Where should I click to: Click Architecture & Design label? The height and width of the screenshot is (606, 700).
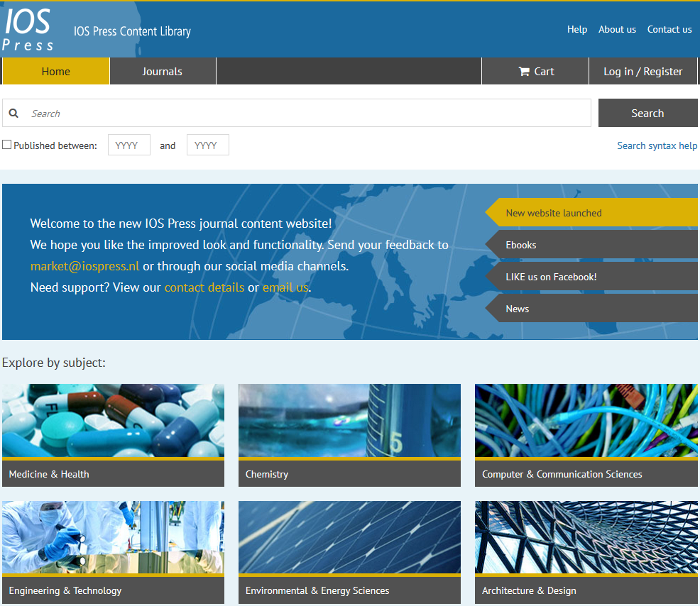(529, 591)
